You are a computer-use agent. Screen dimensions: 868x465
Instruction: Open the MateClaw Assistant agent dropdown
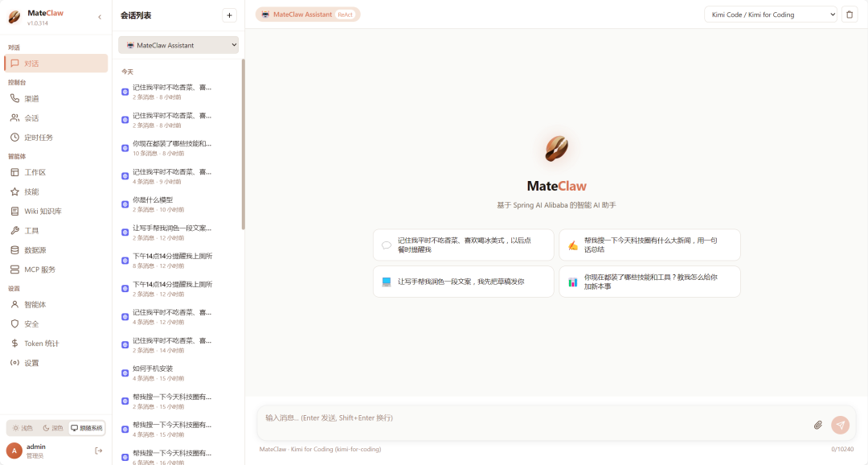point(178,45)
